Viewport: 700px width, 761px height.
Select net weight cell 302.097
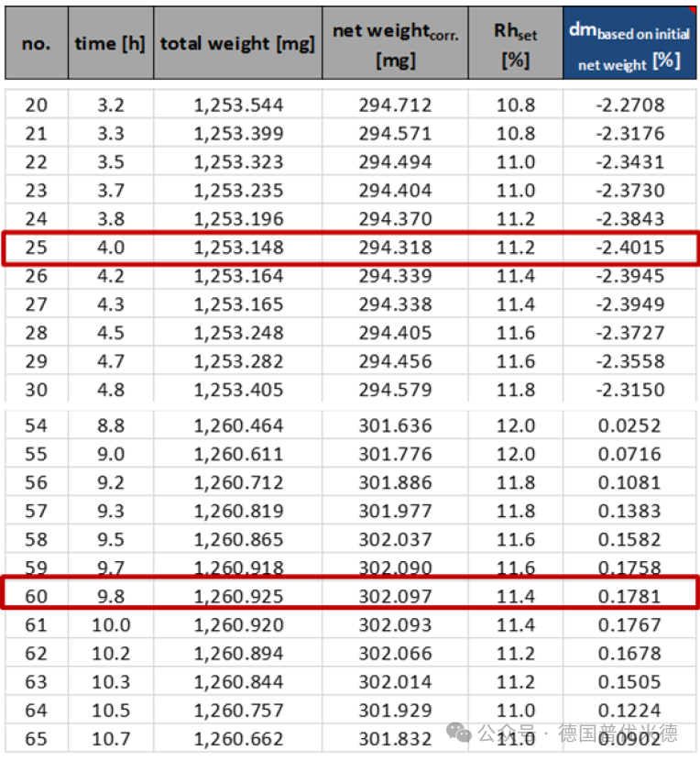tap(396, 596)
